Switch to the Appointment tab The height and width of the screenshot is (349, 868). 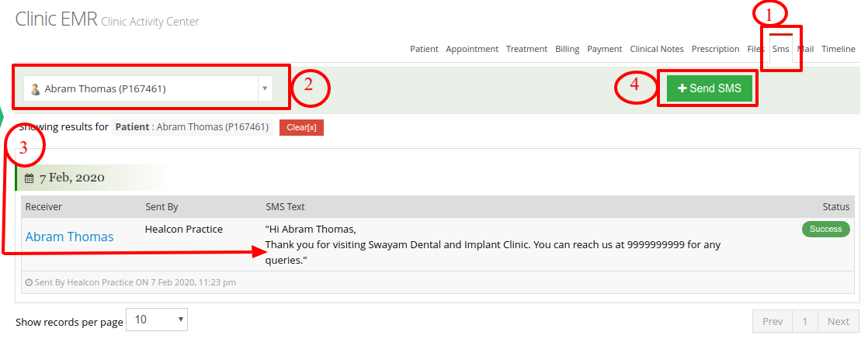coord(471,49)
